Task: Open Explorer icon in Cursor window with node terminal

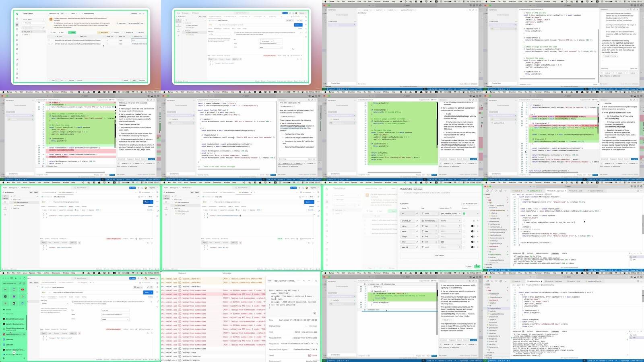Action: (x=487, y=191)
